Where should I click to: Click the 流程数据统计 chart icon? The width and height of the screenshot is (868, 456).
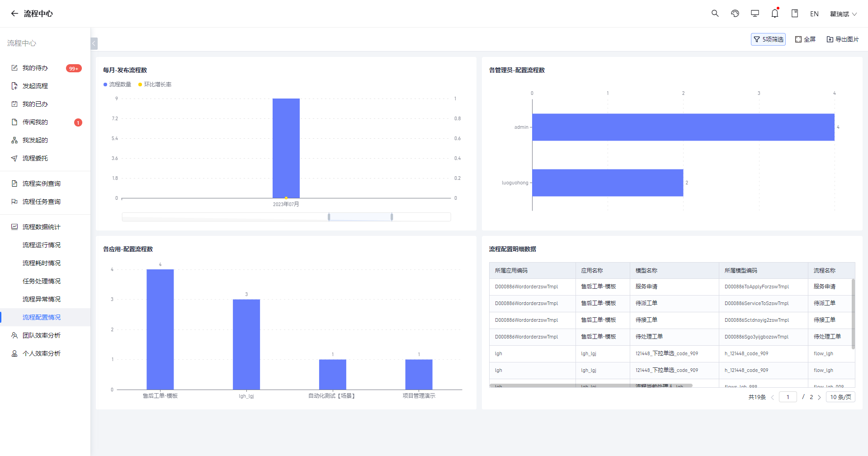14,227
